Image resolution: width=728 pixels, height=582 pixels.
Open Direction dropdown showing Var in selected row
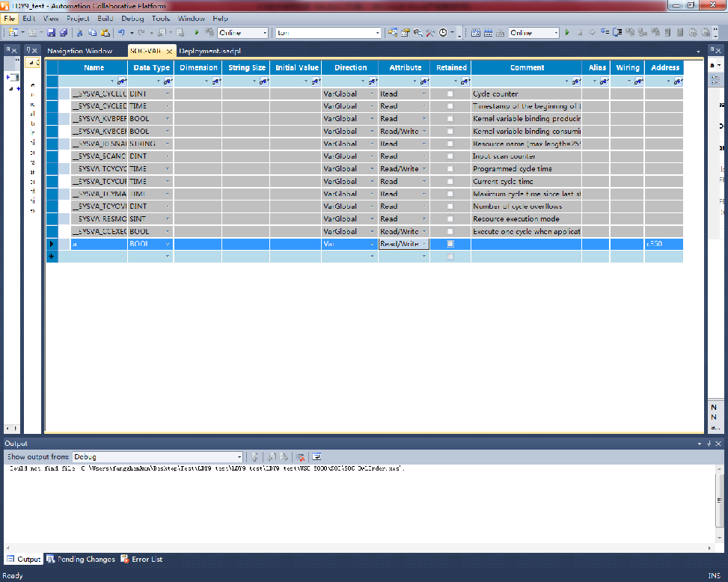click(372, 244)
